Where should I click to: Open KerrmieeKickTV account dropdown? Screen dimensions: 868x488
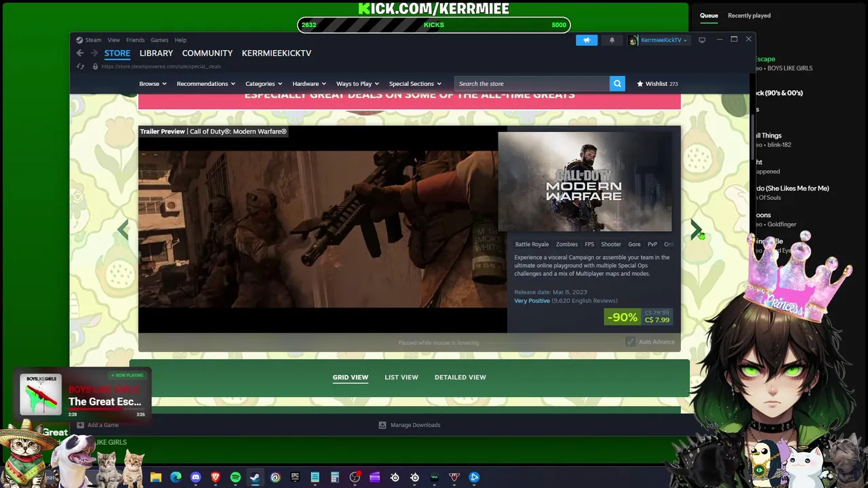664,40
